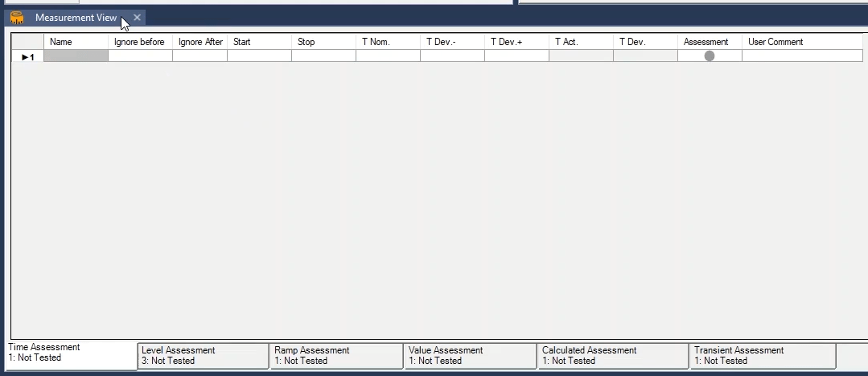The image size is (868, 376).
Task: Switch to Ramp Assessment tab
Action: (x=335, y=356)
